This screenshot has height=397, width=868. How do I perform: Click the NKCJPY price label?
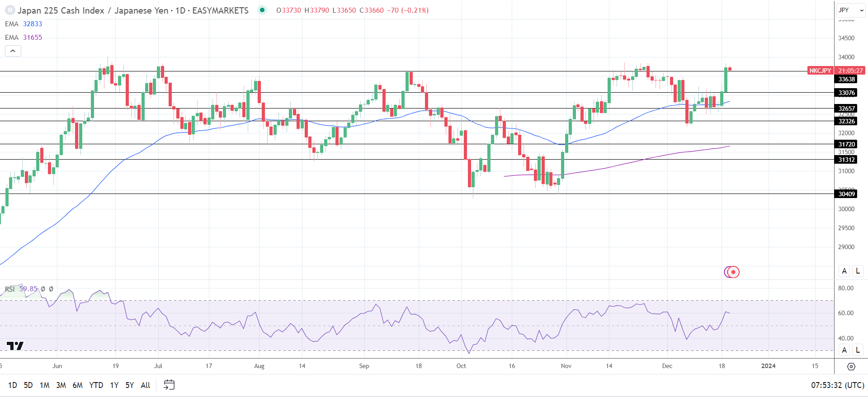(820, 71)
